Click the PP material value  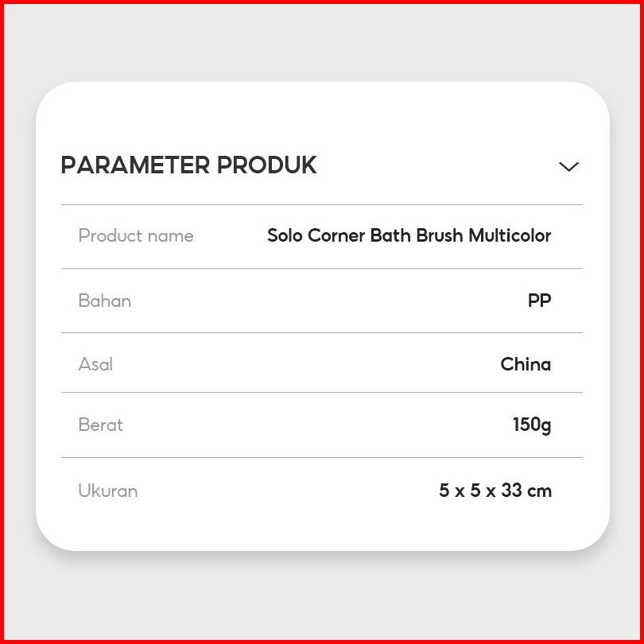point(539,301)
